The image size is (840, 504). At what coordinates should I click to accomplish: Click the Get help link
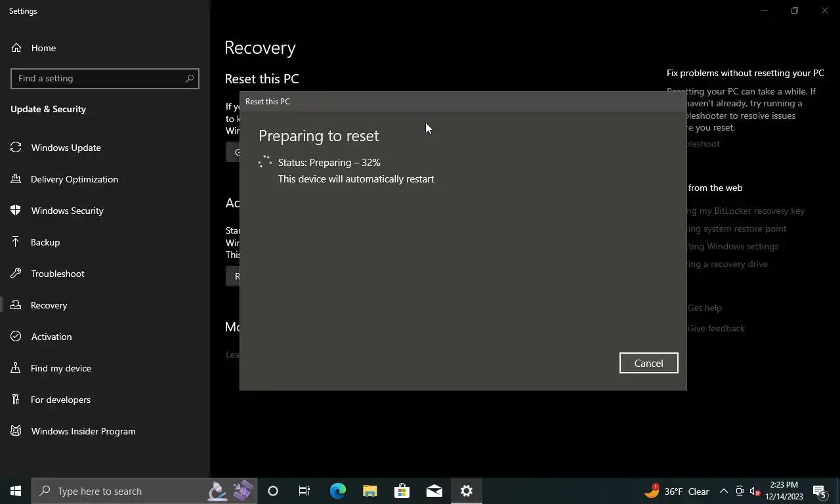coord(705,308)
